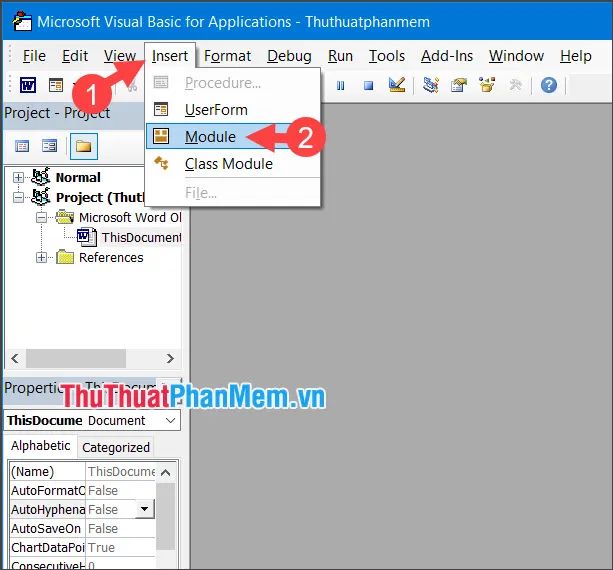Open the Object Browser toolbar icon
Image resolution: width=613 pixels, height=570 pixels.
[487, 85]
